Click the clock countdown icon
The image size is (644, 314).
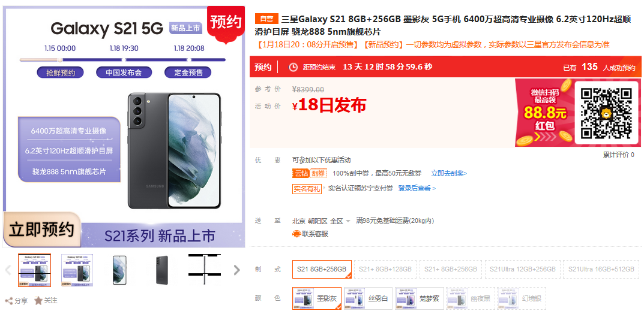293,67
